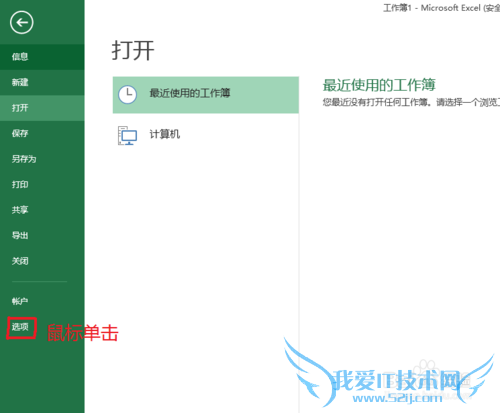Open the 帐户 (Account) page
The height and width of the screenshot is (413, 500).
(42, 301)
